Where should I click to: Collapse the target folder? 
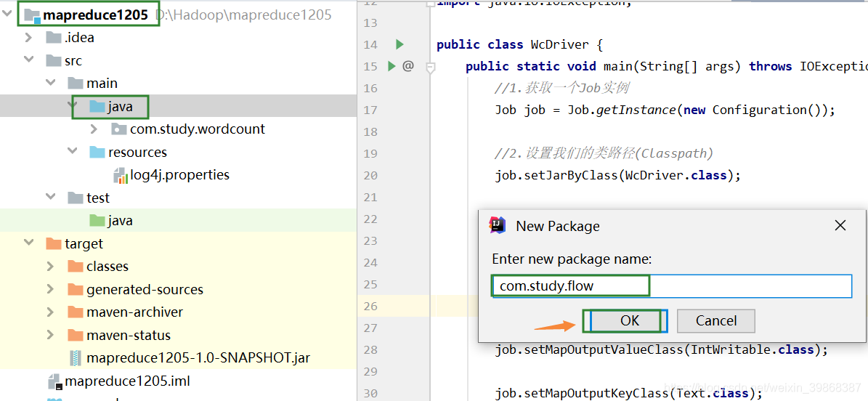(x=29, y=243)
